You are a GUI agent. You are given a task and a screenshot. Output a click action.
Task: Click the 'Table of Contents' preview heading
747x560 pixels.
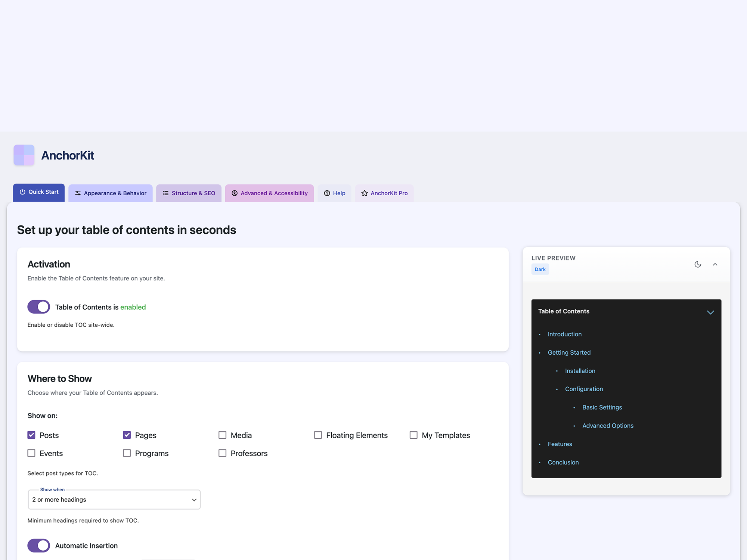[564, 311]
